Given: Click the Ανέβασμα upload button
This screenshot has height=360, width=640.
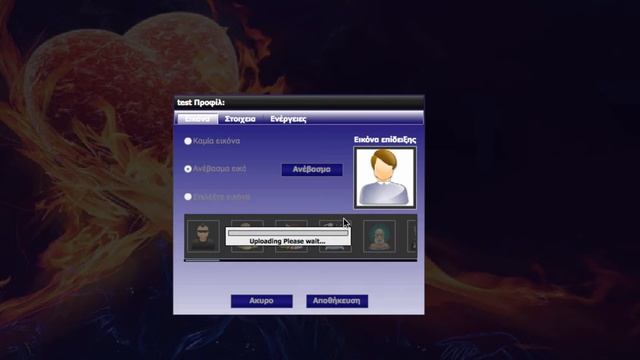Looking at the screenshot, I should pyautogui.click(x=312, y=169).
